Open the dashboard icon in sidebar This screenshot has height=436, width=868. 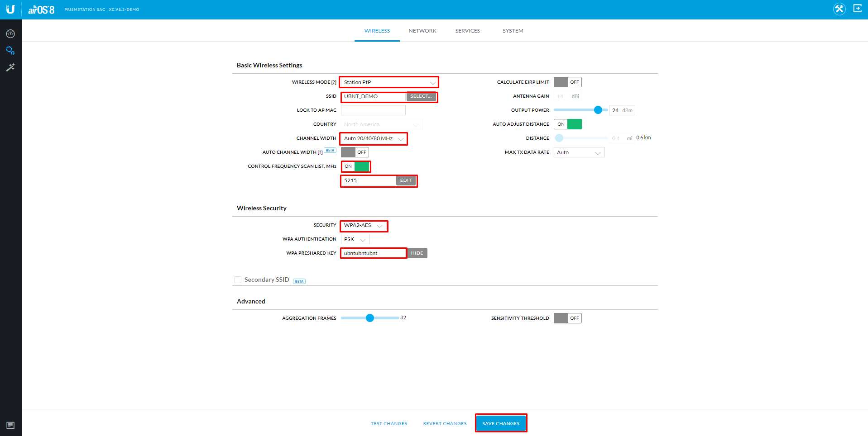(x=10, y=34)
